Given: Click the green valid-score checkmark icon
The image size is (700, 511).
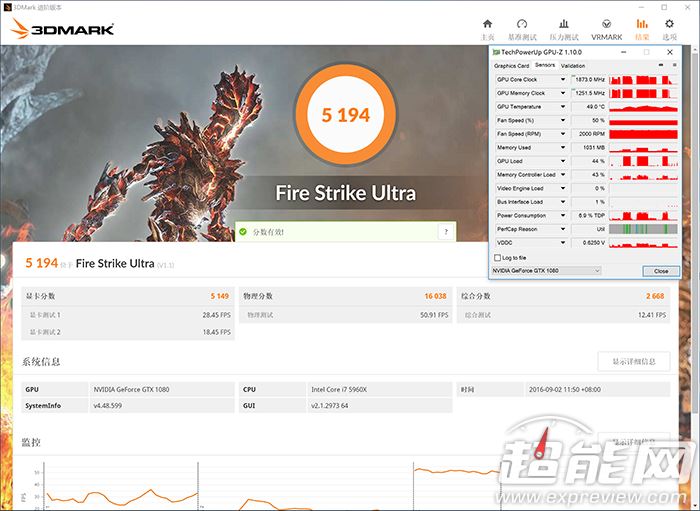Looking at the screenshot, I should tap(243, 232).
